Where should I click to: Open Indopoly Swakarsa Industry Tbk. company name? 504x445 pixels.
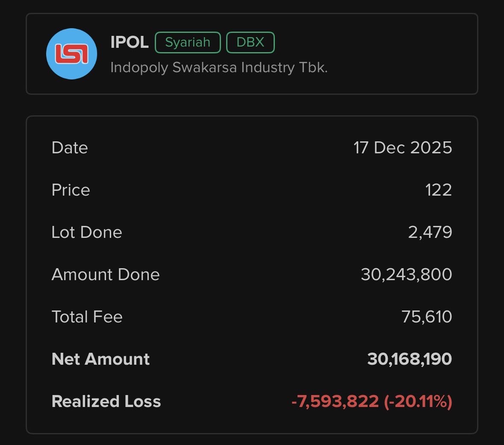tap(219, 67)
